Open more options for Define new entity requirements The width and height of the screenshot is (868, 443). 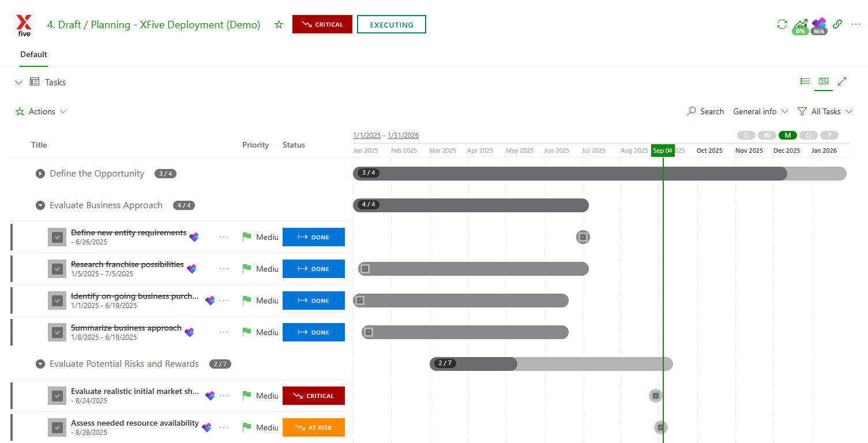point(224,237)
